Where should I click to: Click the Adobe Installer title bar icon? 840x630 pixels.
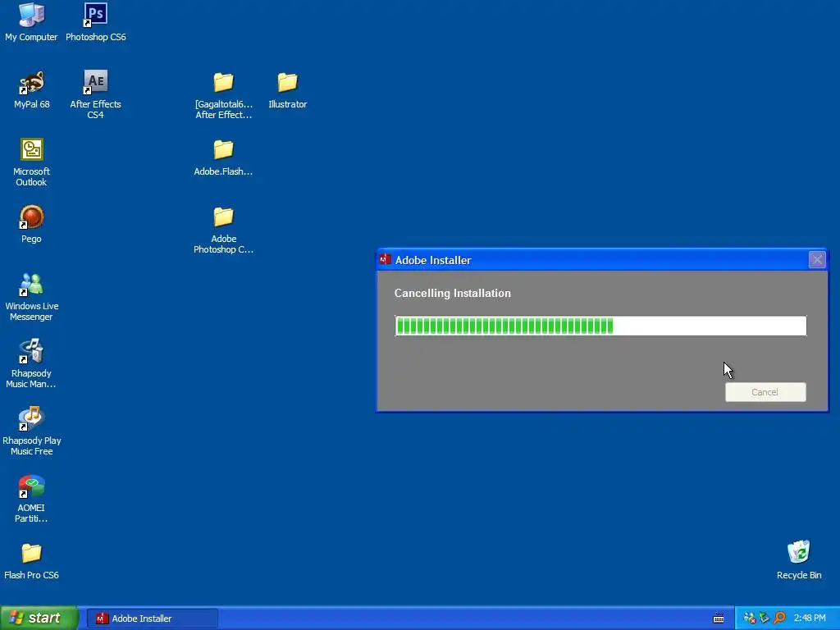click(x=385, y=259)
